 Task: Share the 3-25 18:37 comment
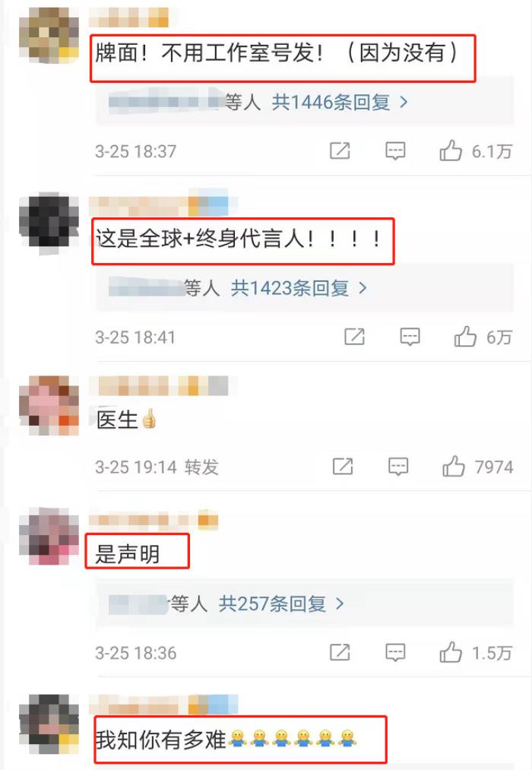(x=340, y=151)
